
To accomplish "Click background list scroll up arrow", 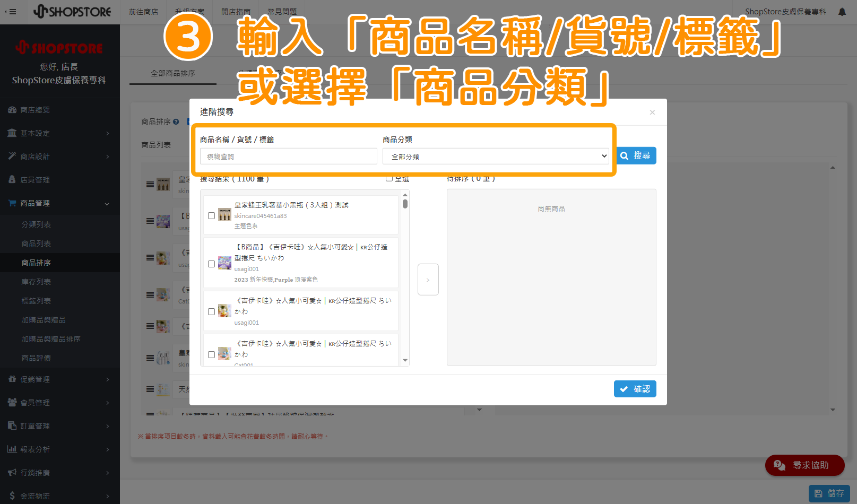I will click(x=833, y=168).
